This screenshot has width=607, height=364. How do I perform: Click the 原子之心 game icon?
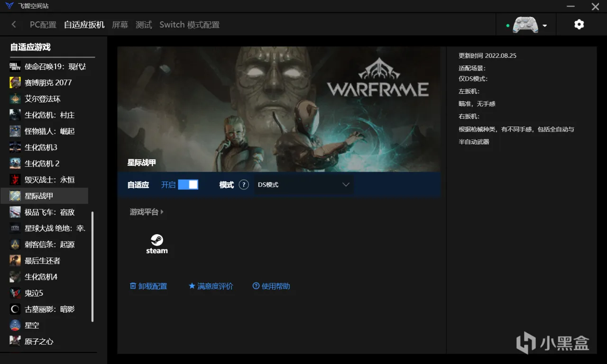click(x=15, y=341)
